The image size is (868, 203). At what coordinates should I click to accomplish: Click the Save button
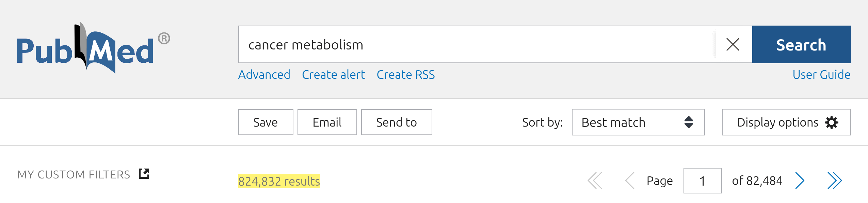click(266, 122)
